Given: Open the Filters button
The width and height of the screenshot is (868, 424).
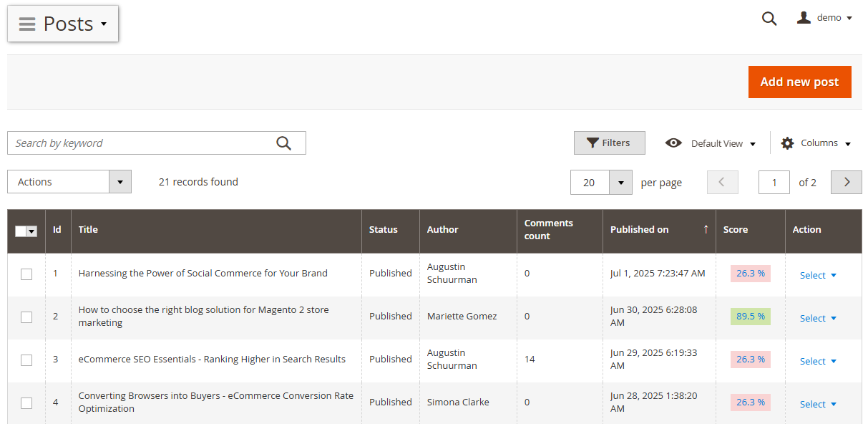Looking at the screenshot, I should pos(609,143).
